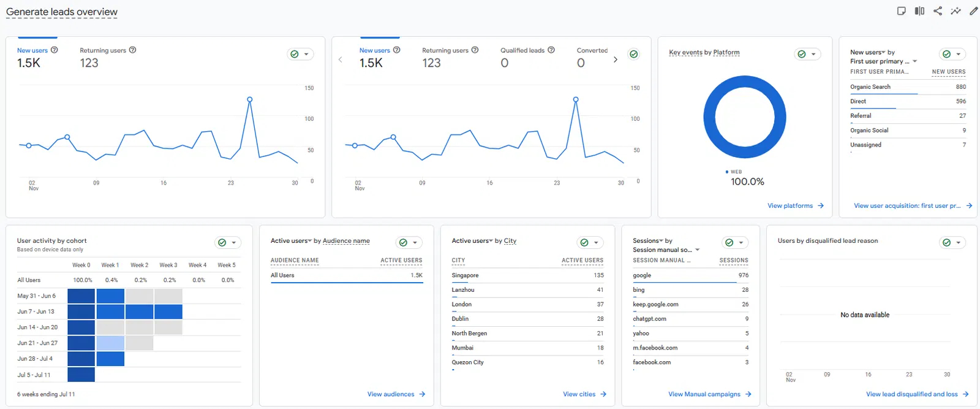
Task: Open data status dropdown in first New users card
Action: pyautogui.click(x=301, y=54)
